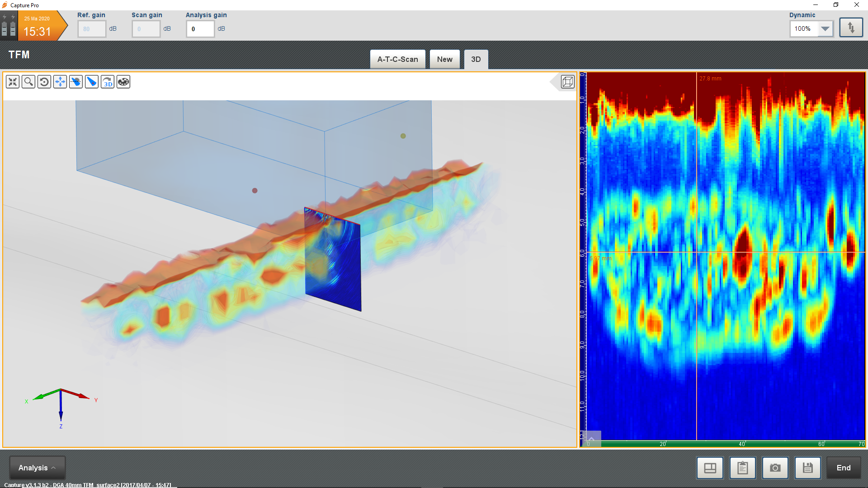Screen dimensions: 868x488
Task: Click the olive reference point in 3D box
Action: click(x=403, y=136)
